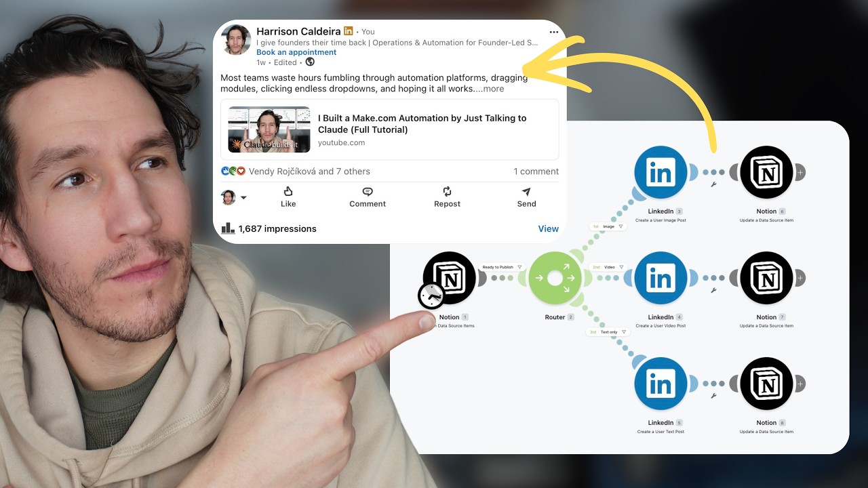Open the three-dot menu on the LinkedIn post

[x=555, y=32]
